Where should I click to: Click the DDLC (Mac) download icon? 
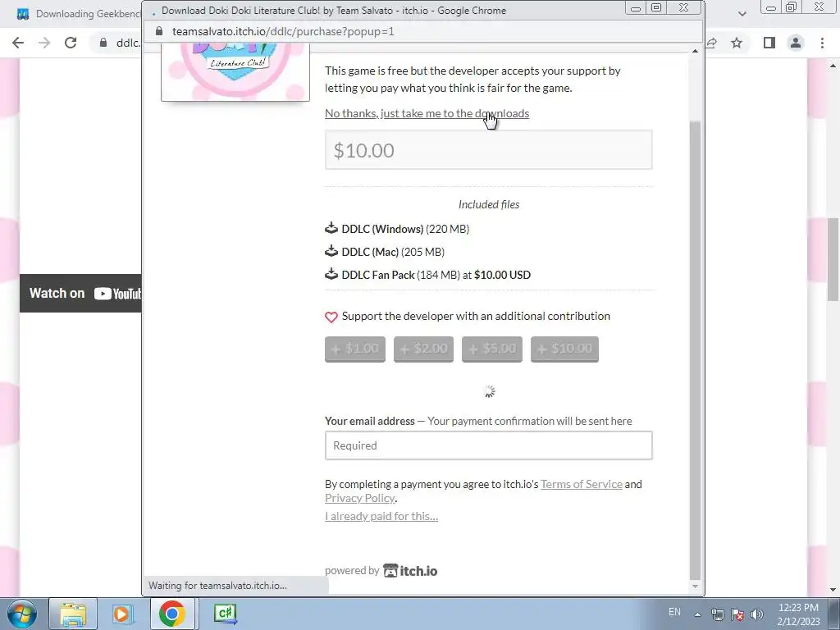click(331, 251)
